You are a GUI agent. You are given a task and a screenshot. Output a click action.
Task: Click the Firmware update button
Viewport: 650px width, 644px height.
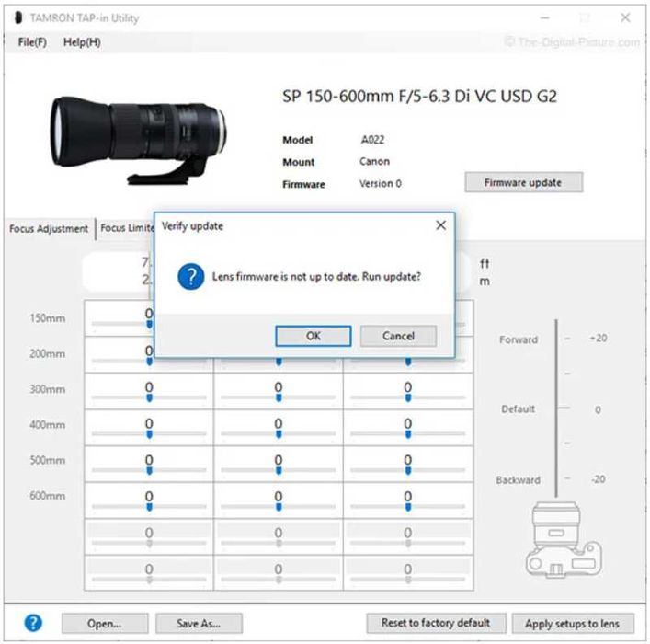(523, 182)
